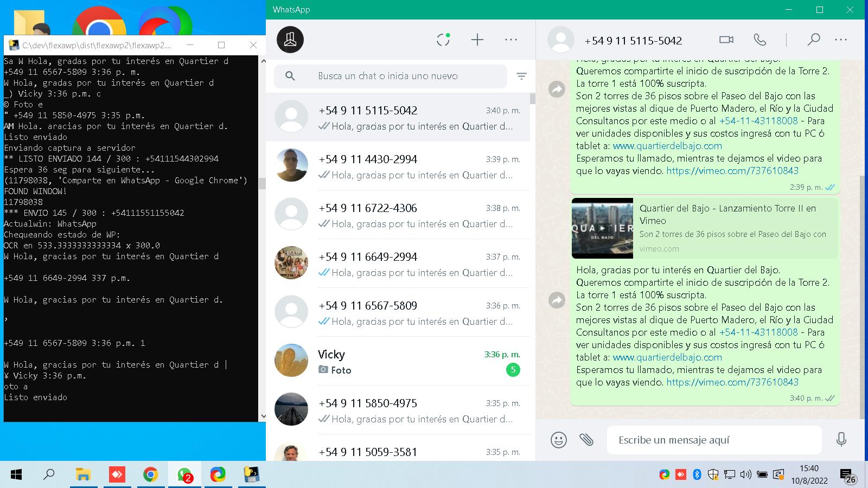Click the console window scroll down arrow

click(x=263, y=416)
